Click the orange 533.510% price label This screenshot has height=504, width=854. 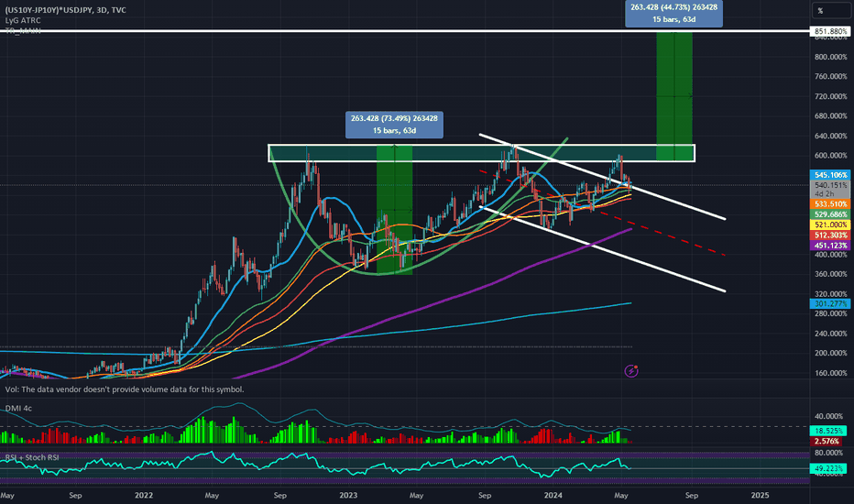(830, 203)
